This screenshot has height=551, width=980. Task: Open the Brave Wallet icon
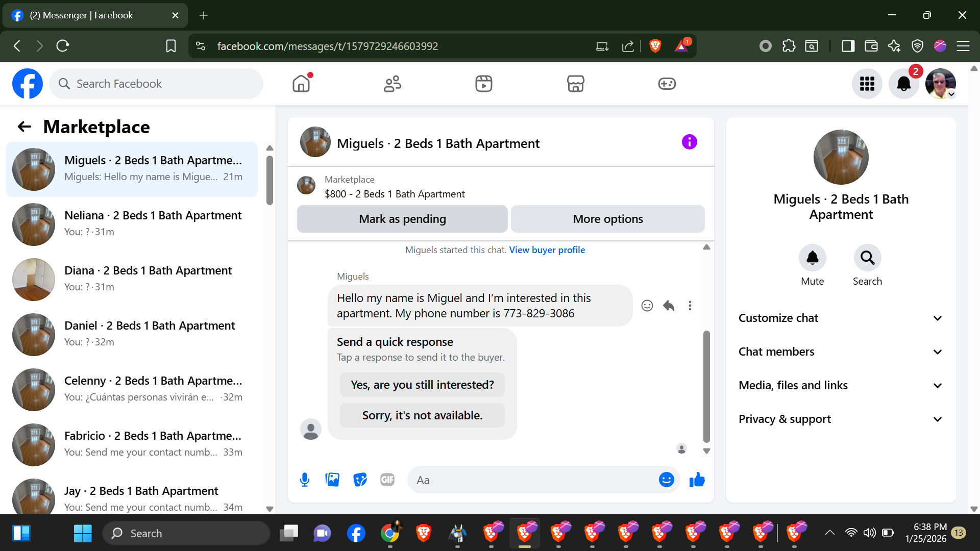pos(871,46)
